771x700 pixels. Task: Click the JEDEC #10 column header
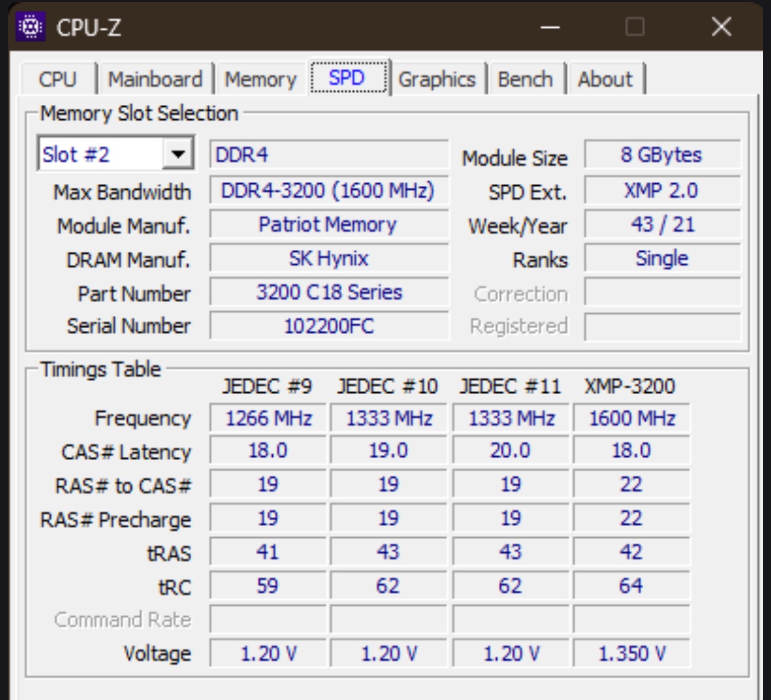(387, 387)
